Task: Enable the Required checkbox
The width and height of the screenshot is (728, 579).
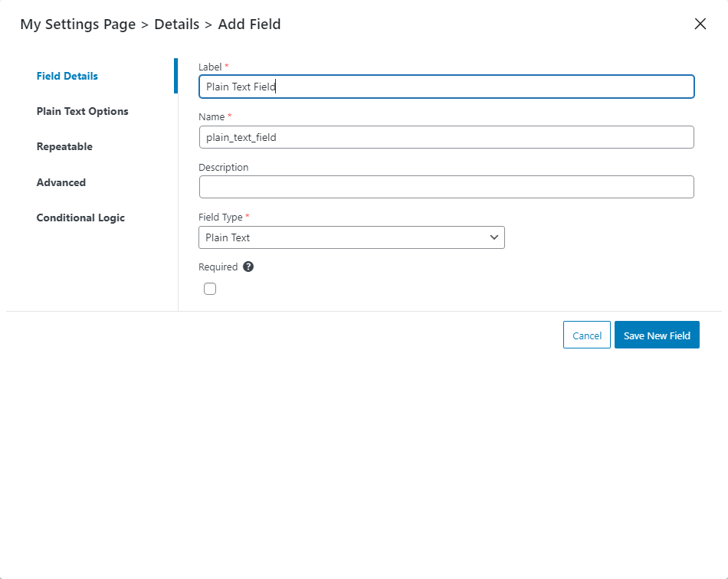Action: pyautogui.click(x=210, y=289)
